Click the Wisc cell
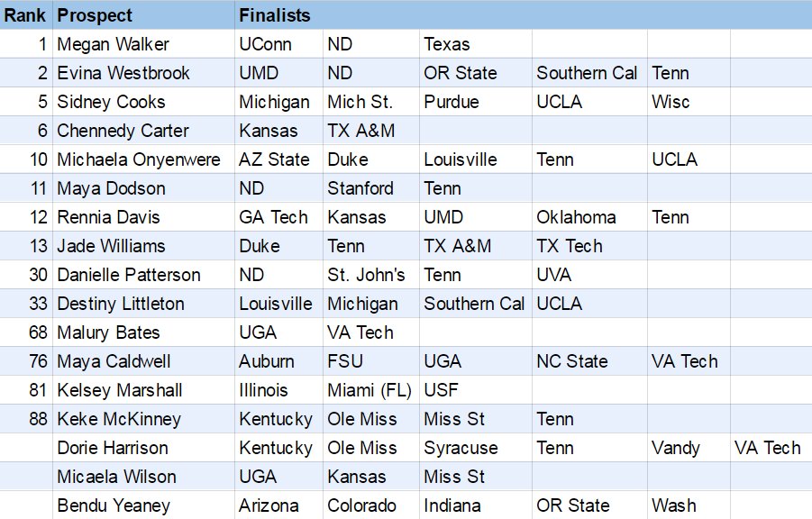 coord(689,102)
